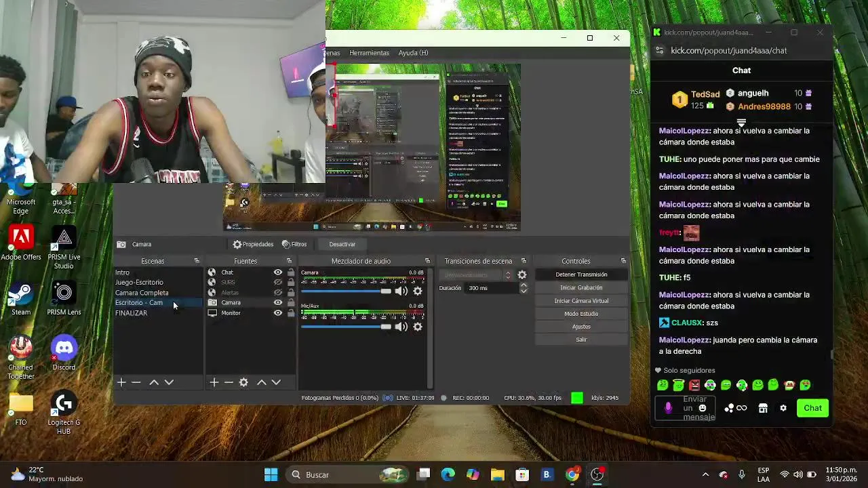Open Filtros for the Camara source
The height and width of the screenshot is (488, 868).
click(x=294, y=244)
